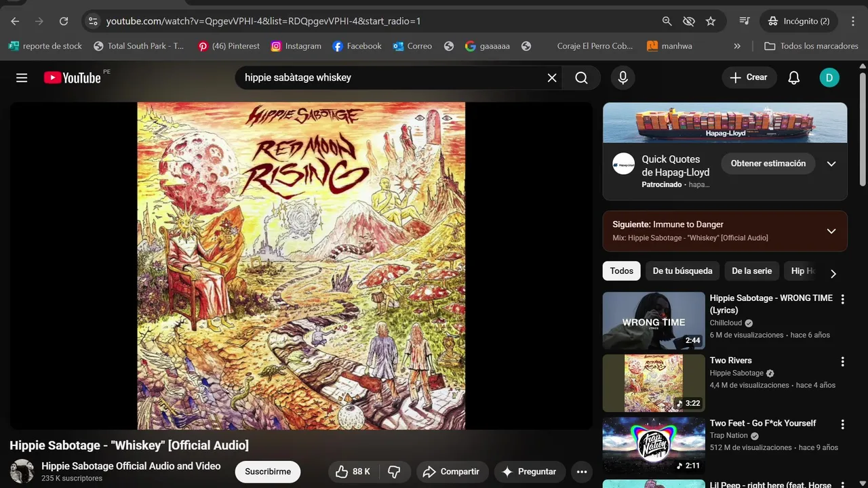Viewport: 868px width, 488px height.
Task: Click site info icon left of URL
Action: pyautogui.click(x=94, y=21)
